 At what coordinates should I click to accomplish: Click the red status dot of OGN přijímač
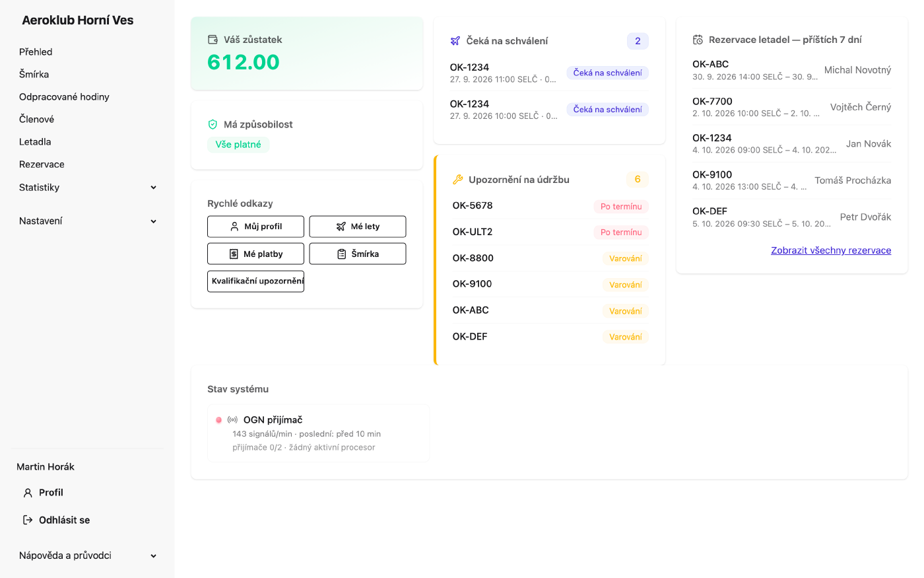tap(219, 420)
